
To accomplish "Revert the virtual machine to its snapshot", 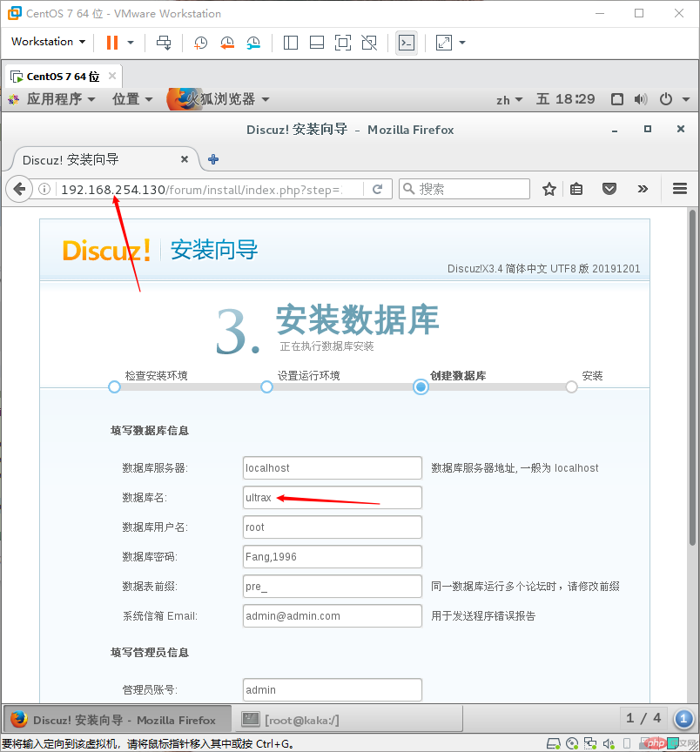I will tap(227, 42).
